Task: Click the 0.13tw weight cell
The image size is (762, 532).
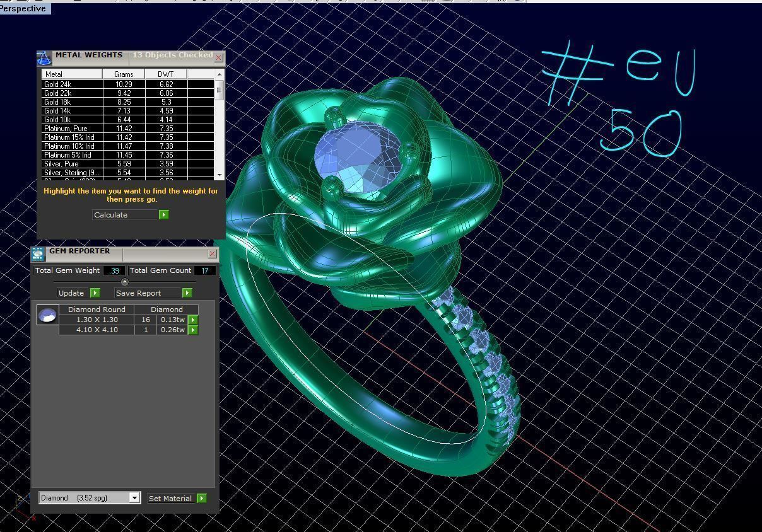Action: [x=172, y=320]
